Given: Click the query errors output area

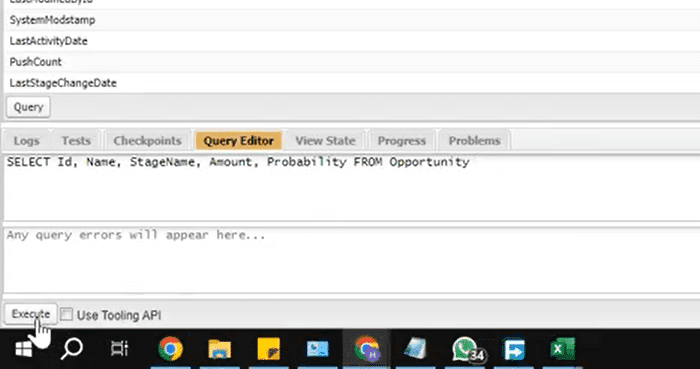Looking at the screenshot, I should pos(352,260).
